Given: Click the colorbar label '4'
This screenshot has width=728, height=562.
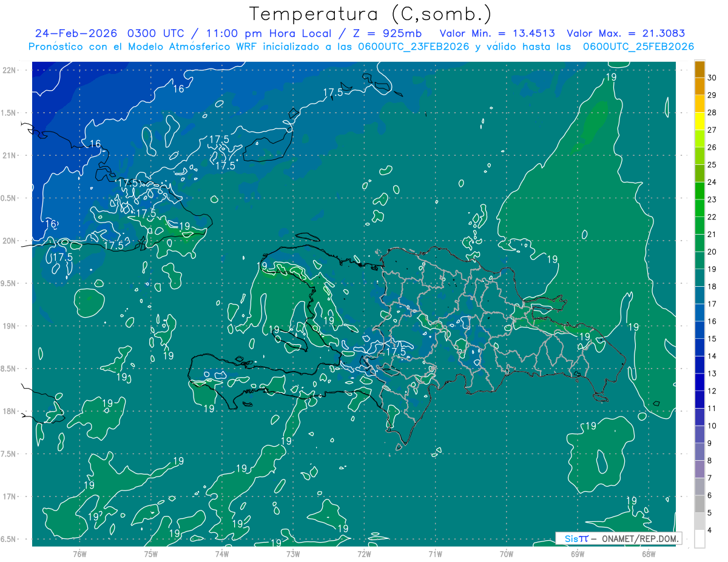Looking at the screenshot, I should [x=710, y=530].
